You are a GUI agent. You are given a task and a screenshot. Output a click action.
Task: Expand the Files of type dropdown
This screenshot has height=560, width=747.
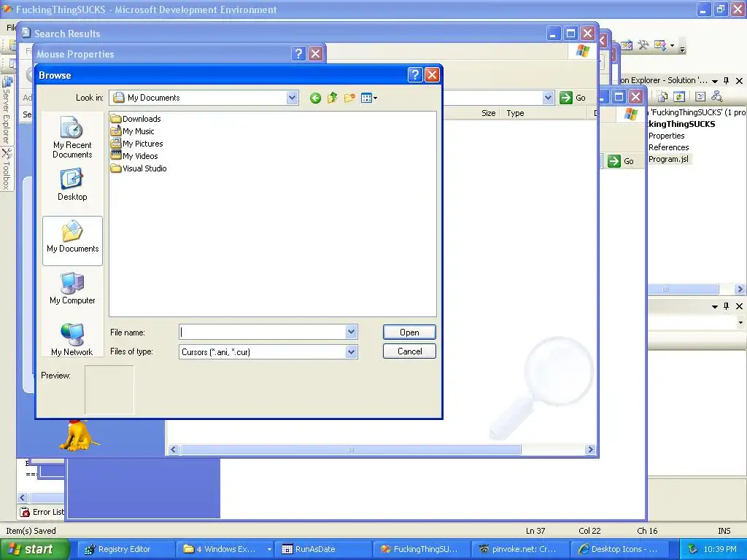(351, 352)
